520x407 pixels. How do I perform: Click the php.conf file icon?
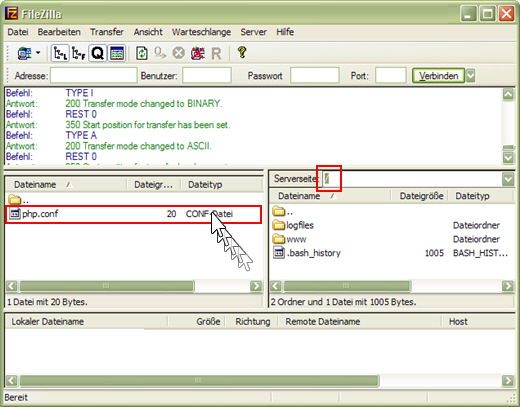14,213
